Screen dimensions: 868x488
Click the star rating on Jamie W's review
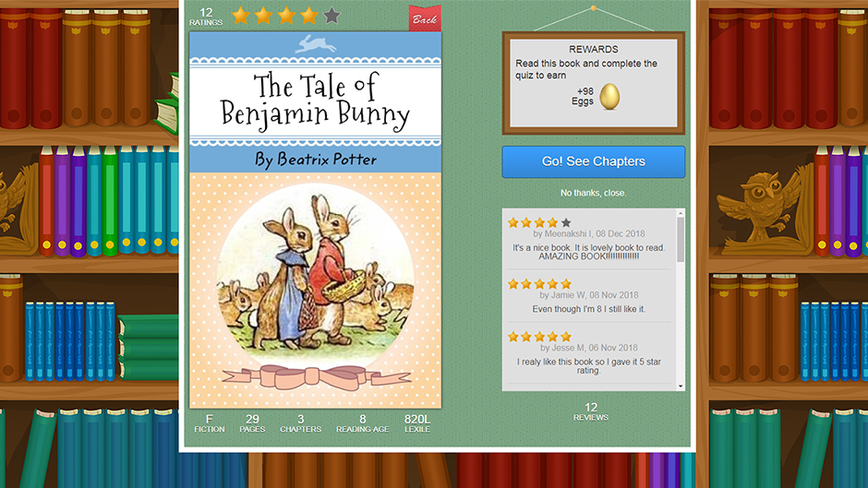(x=539, y=284)
